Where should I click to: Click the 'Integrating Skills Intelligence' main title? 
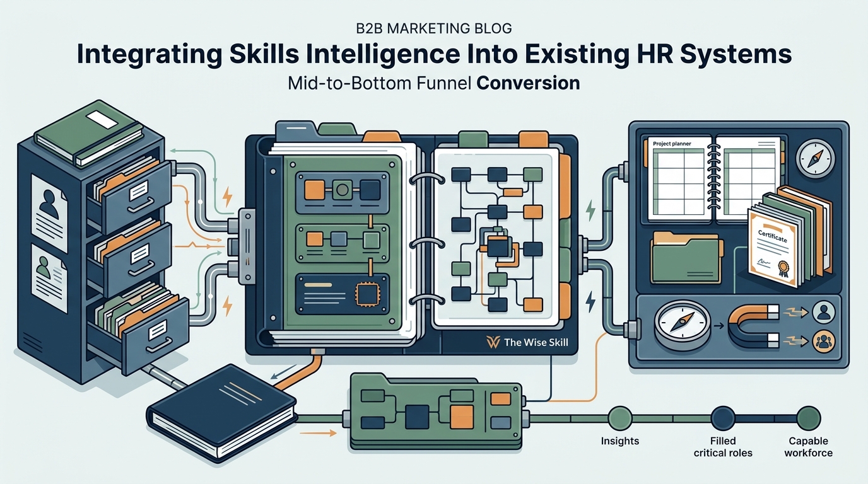click(434, 54)
